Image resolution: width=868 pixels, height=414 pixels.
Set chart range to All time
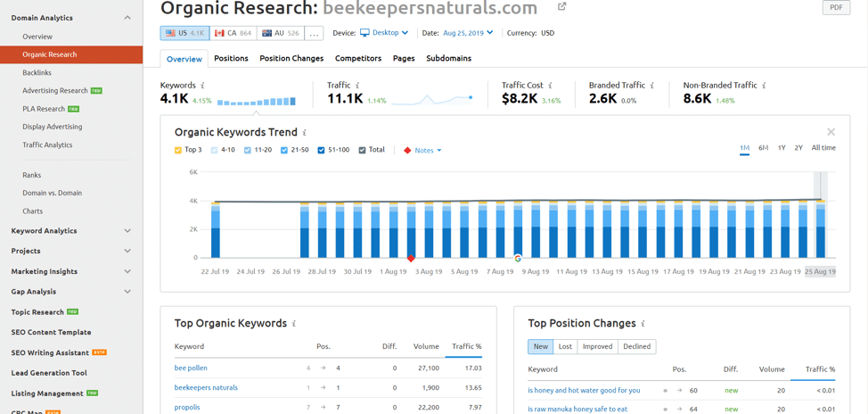click(823, 148)
